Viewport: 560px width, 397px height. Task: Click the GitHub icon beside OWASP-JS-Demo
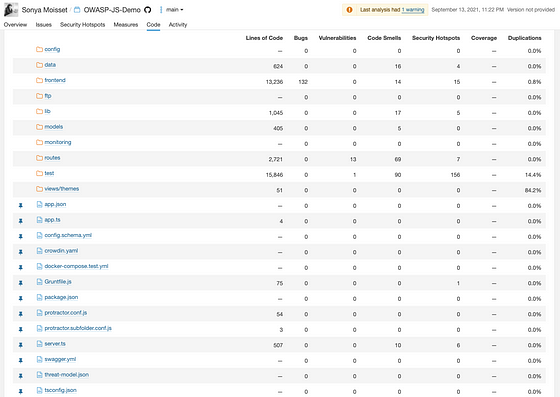[148, 10]
